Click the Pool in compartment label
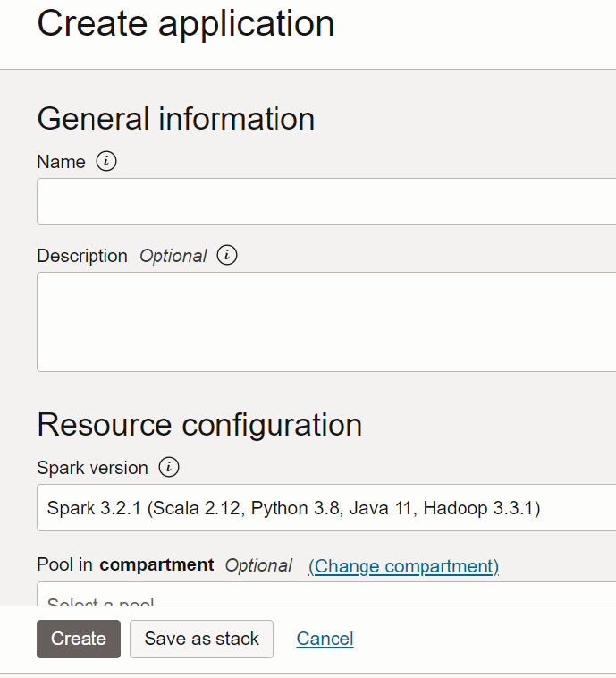 (125, 565)
